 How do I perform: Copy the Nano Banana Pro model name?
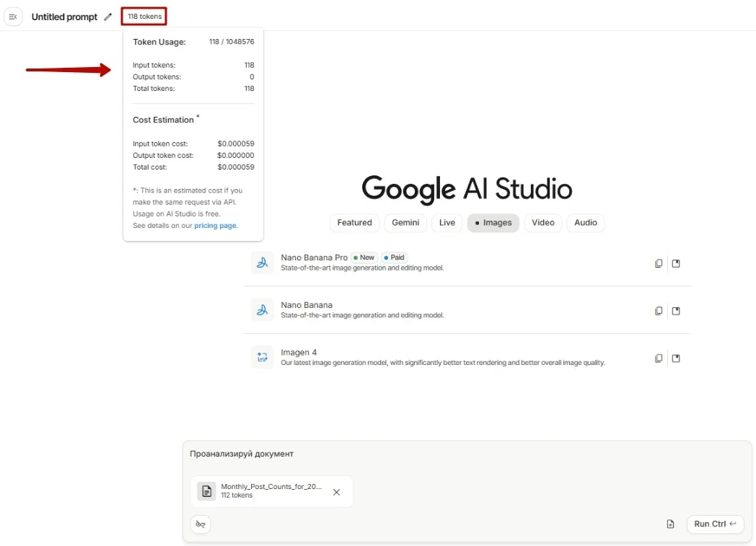point(659,263)
